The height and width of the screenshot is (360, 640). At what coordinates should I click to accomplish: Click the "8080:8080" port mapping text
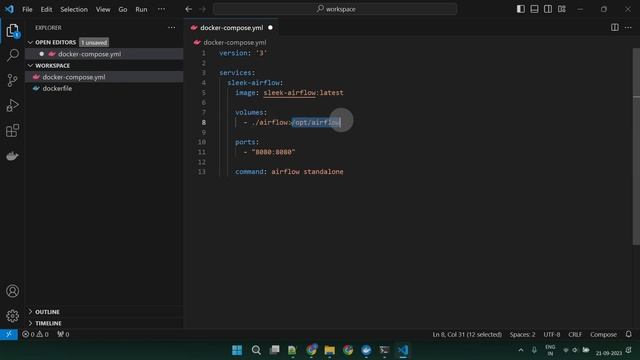(273, 152)
